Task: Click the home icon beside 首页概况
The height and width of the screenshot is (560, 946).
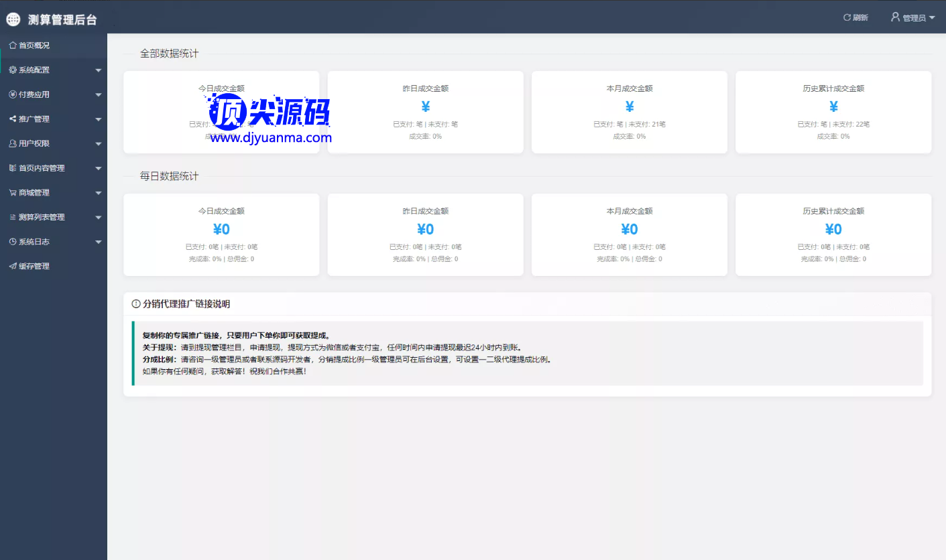Action: [13, 46]
